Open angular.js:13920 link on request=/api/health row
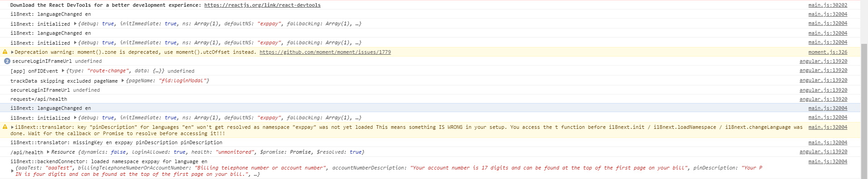 pos(823,99)
